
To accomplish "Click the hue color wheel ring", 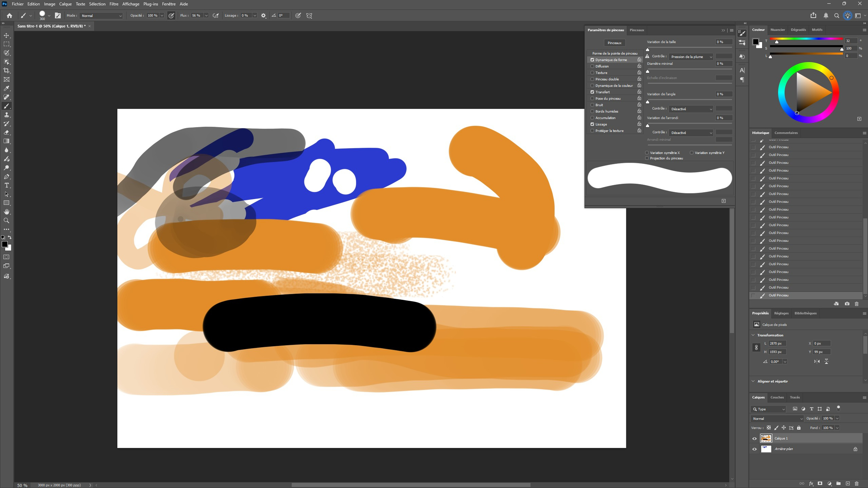I will (x=781, y=92).
